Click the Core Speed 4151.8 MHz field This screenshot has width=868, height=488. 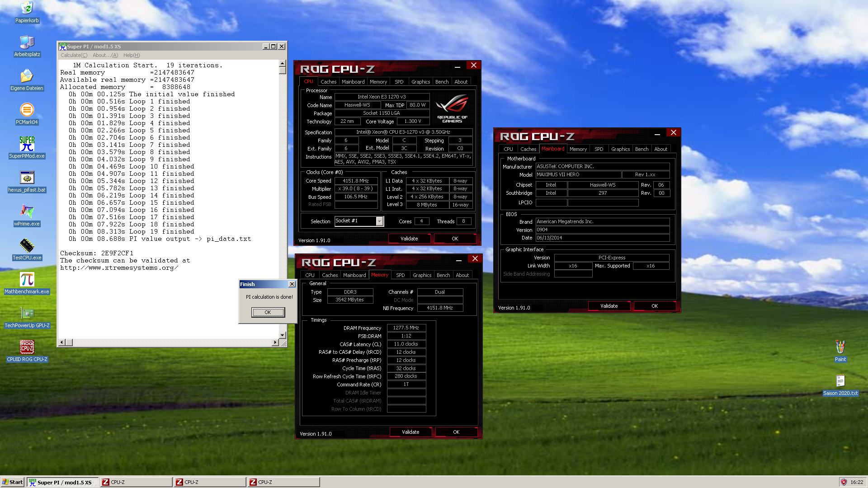point(356,181)
